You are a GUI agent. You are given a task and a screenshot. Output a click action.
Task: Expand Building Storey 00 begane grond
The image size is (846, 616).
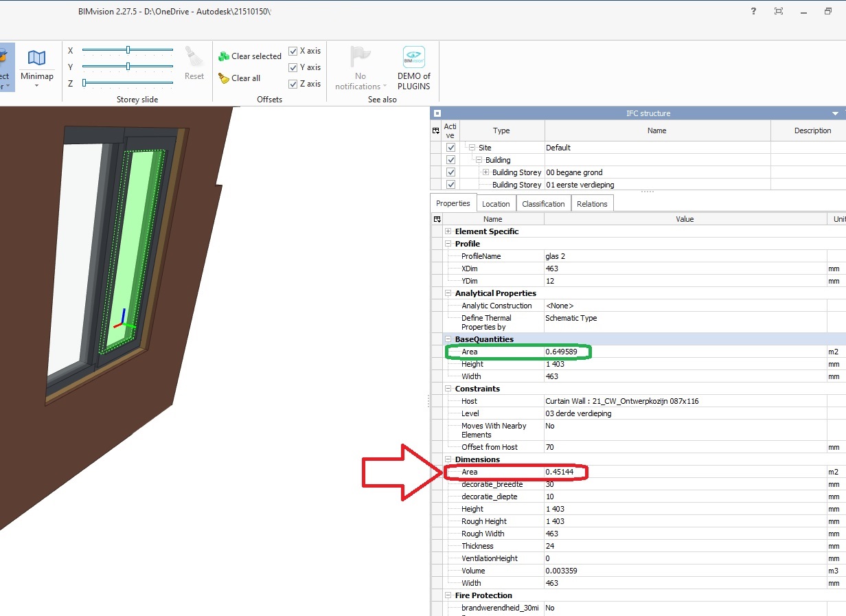coord(485,172)
